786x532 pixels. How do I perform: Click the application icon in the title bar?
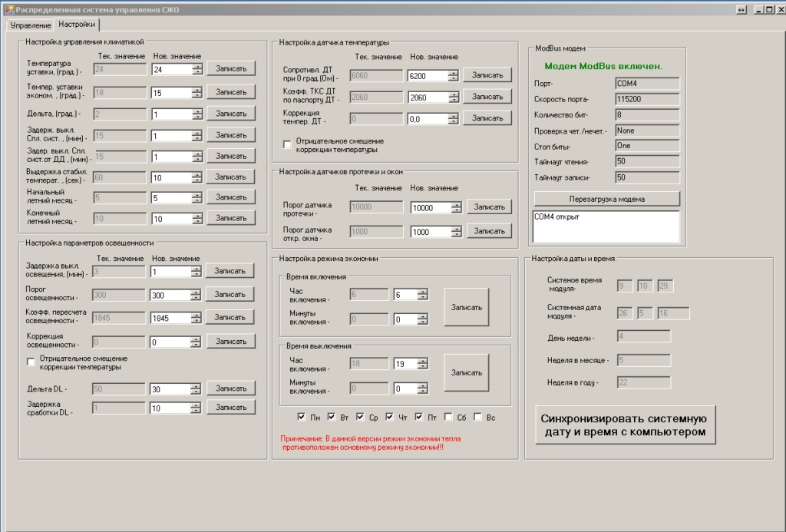click(10, 8)
